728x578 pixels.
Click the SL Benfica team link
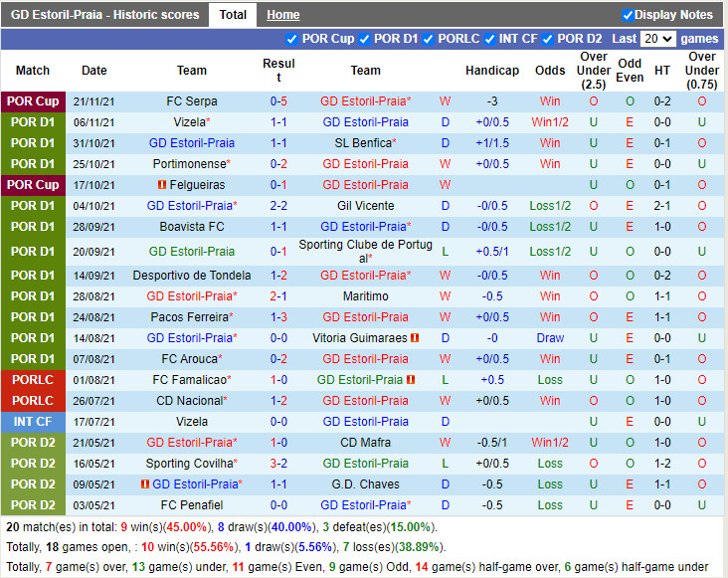click(x=365, y=143)
